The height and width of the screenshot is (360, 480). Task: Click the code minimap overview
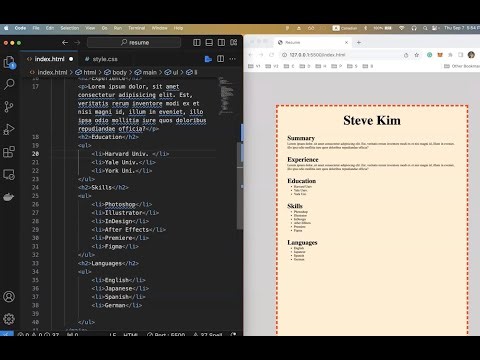click(x=226, y=96)
